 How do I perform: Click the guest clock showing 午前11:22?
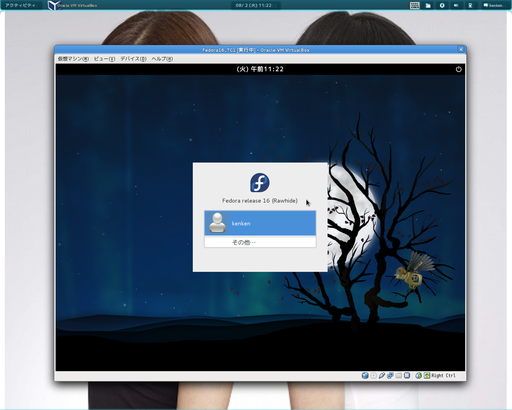pyautogui.click(x=260, y=69)
